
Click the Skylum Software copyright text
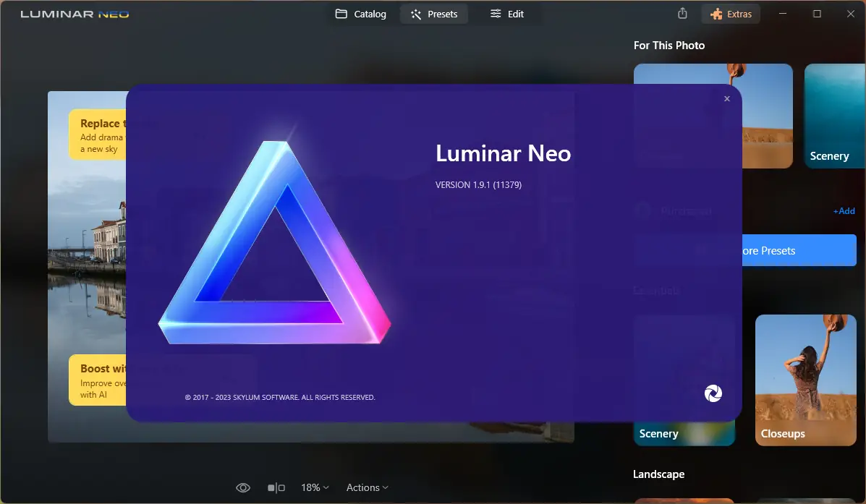pos(280,398)
